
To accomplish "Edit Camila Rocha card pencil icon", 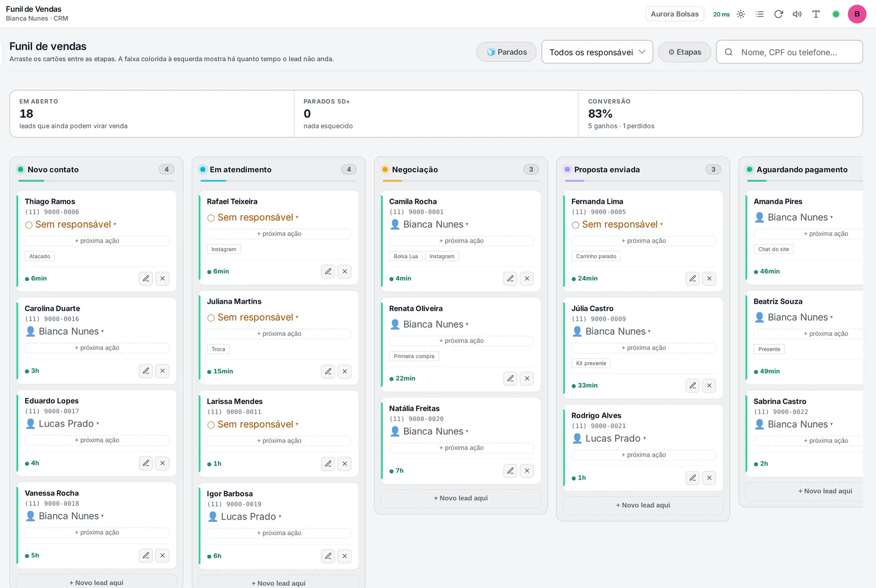I will click(x=510, y=279).
